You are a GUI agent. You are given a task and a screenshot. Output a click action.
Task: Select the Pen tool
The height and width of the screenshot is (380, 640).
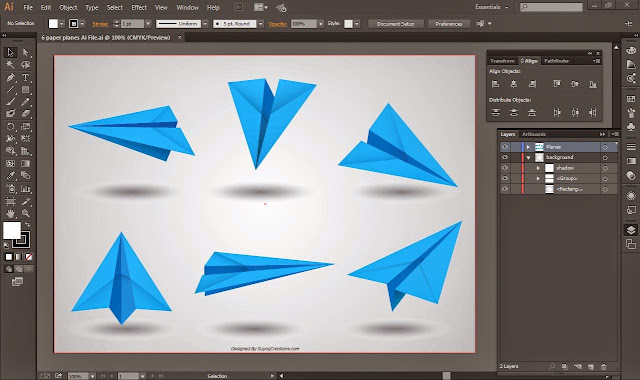click(11, 77)
